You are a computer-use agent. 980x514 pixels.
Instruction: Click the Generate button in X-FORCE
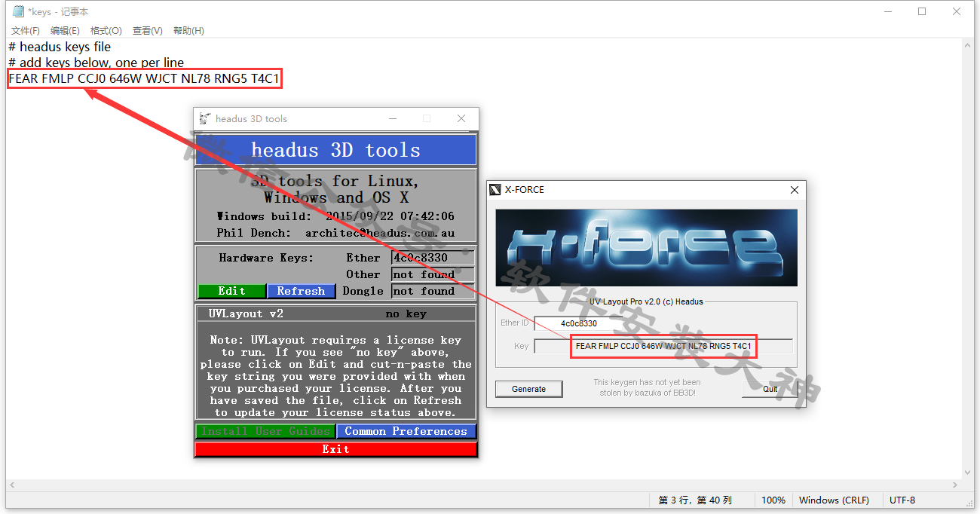[x=528, y=389]
